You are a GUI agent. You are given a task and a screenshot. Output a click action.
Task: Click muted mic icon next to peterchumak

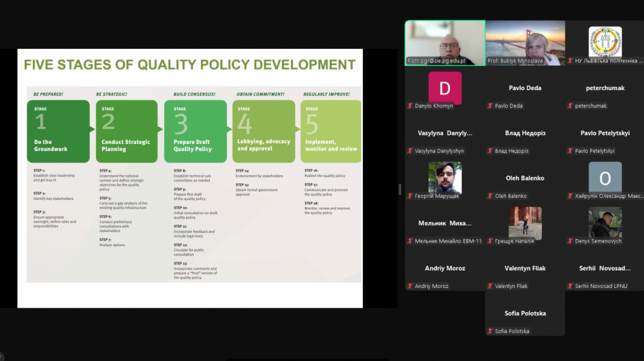pyautogui.click(x=570, y=106)
